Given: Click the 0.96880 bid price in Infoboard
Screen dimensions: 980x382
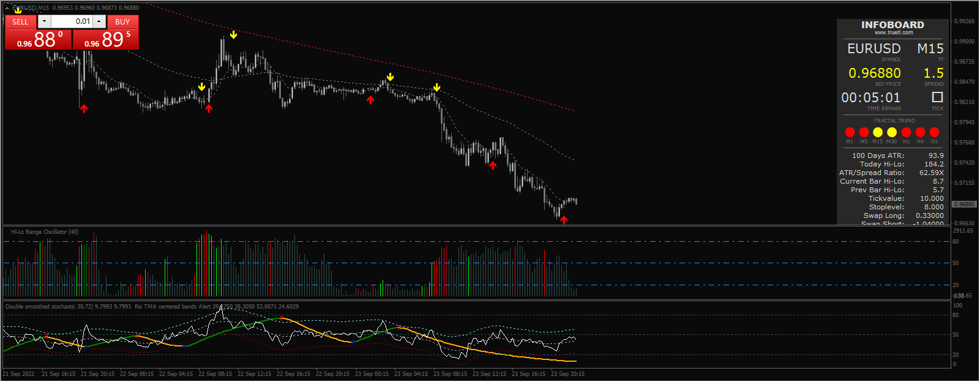Looking at the screenshot, I should pos(875,73).
